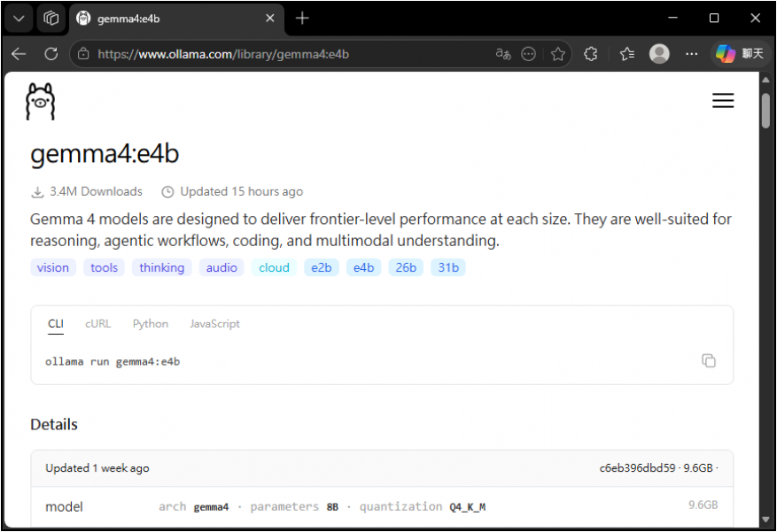777x532 pixels.
Task: Open the tab actions dropdown arrow
Action: click(19, 18)
